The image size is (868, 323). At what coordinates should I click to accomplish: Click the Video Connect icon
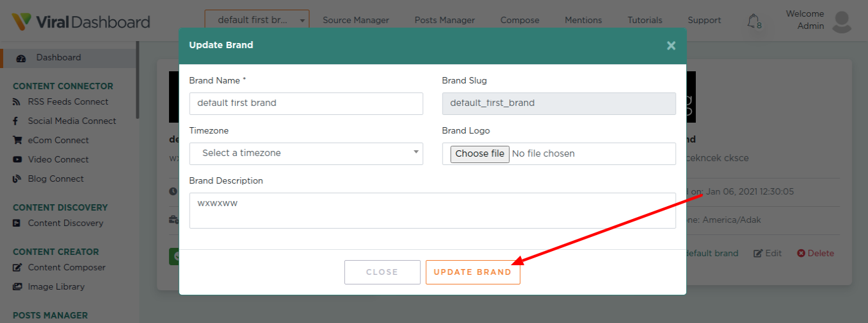(x=17, y=160)
